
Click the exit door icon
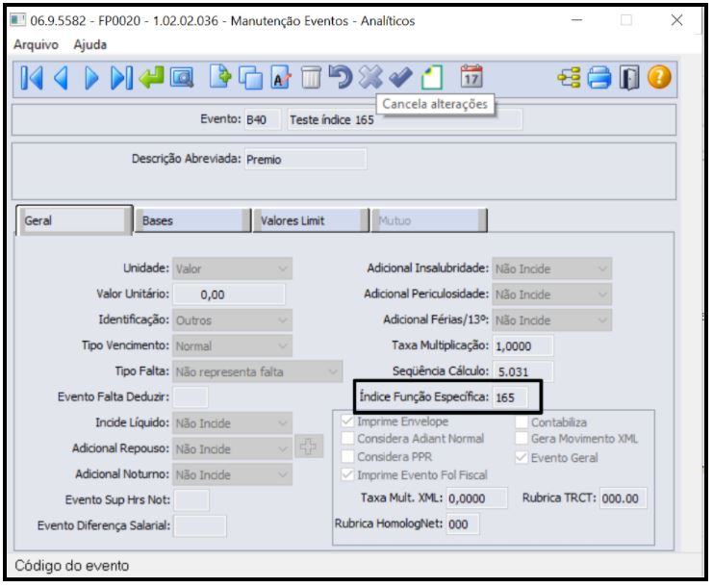coord(629,78)
